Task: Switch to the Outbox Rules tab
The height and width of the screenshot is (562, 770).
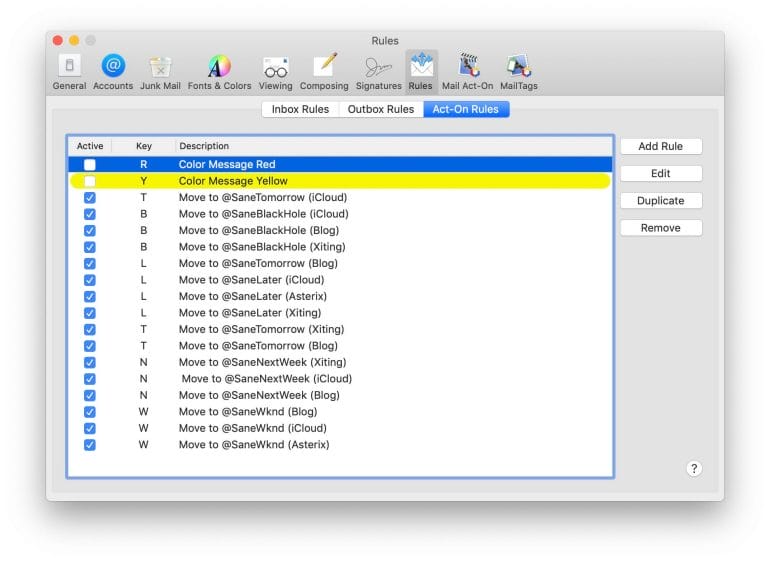Action: (380, 109)
